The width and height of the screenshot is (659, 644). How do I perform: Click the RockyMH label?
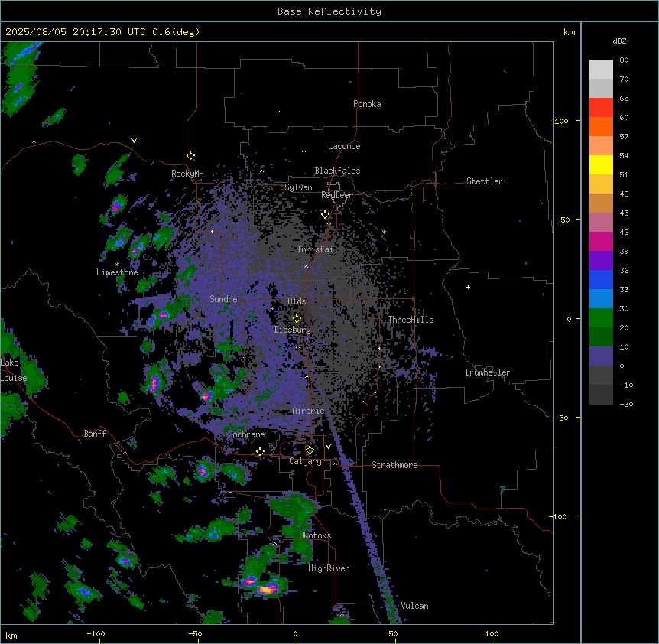(x=187, y=174)
